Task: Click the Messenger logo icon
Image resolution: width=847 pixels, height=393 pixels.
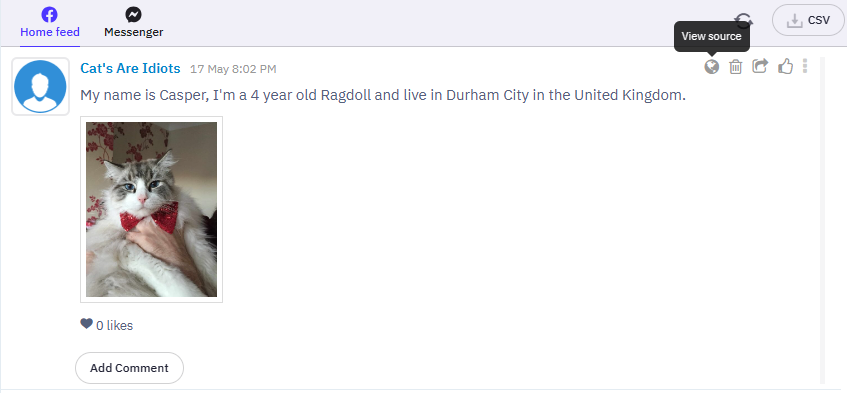Action: coord(133,14)
